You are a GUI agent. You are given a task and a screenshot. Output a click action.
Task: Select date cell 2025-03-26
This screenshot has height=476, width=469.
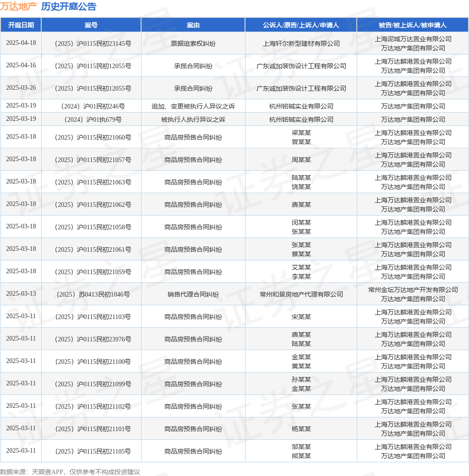pos(21,88)
